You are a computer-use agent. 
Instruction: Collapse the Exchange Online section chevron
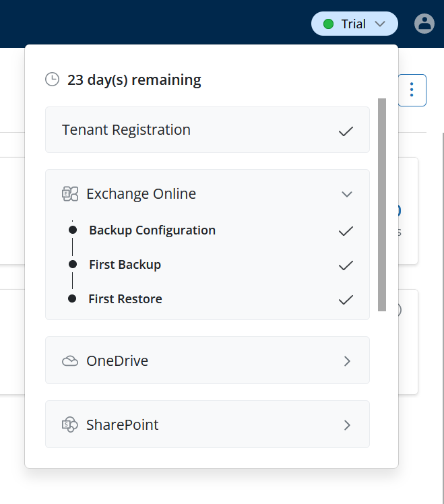347,194
